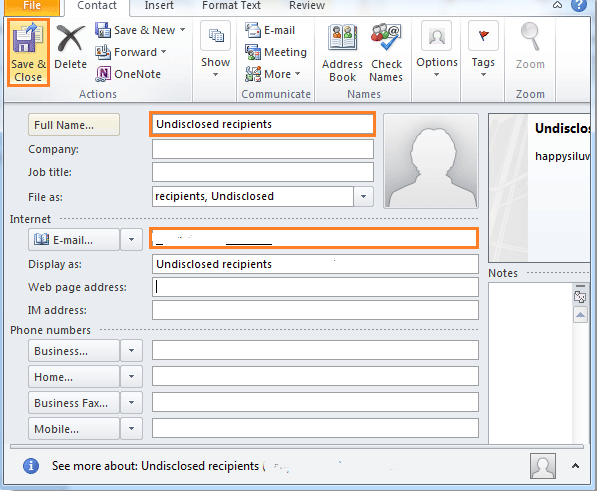Click the Full Name text field

[262, 124]
